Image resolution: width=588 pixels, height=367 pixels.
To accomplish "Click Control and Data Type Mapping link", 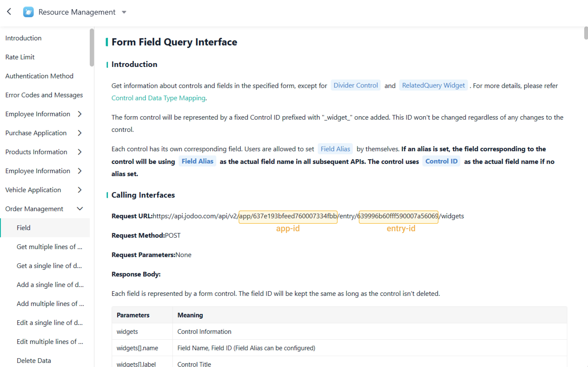I will point(158,98).
